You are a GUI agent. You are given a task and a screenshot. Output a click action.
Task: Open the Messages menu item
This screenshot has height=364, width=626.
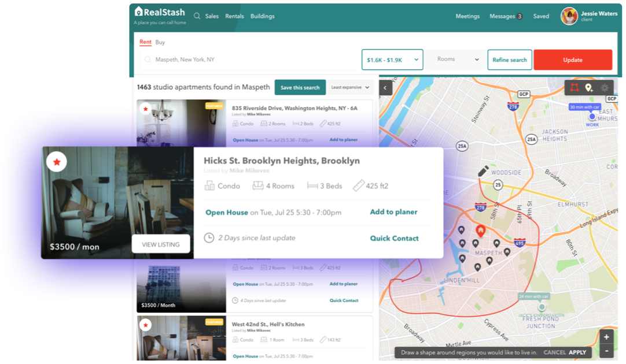pyautogui.click(x=505, y=16)
